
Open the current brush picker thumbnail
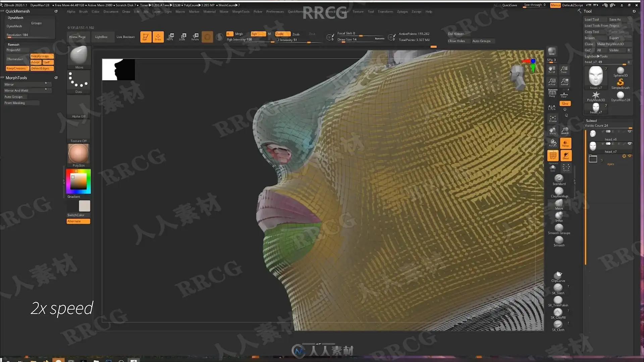79,57
